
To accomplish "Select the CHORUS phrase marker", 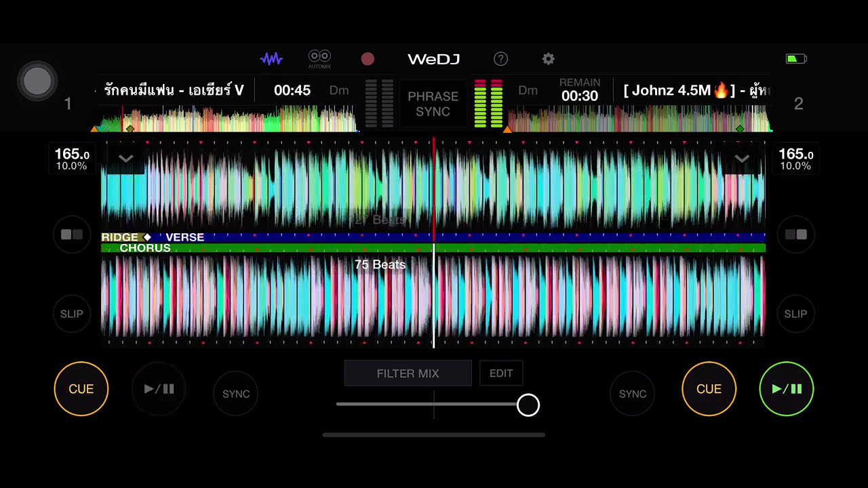I will 145,248.
